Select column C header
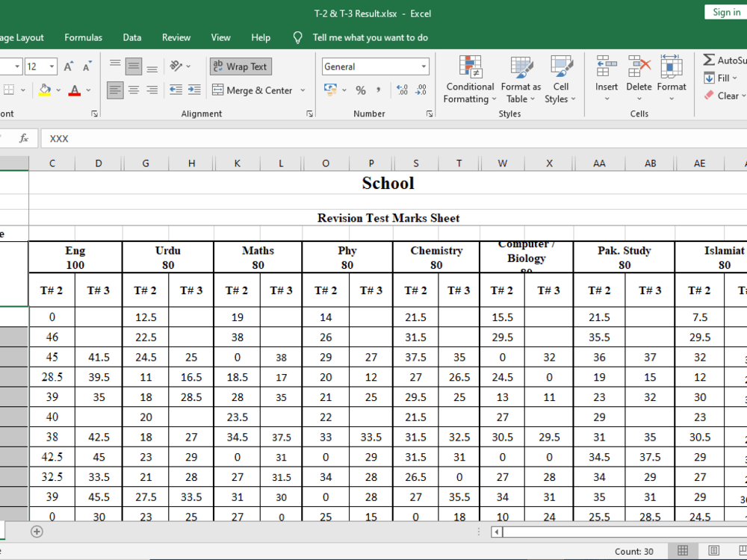The height and width of the screenshot is (560, 747). click(52, 164)
